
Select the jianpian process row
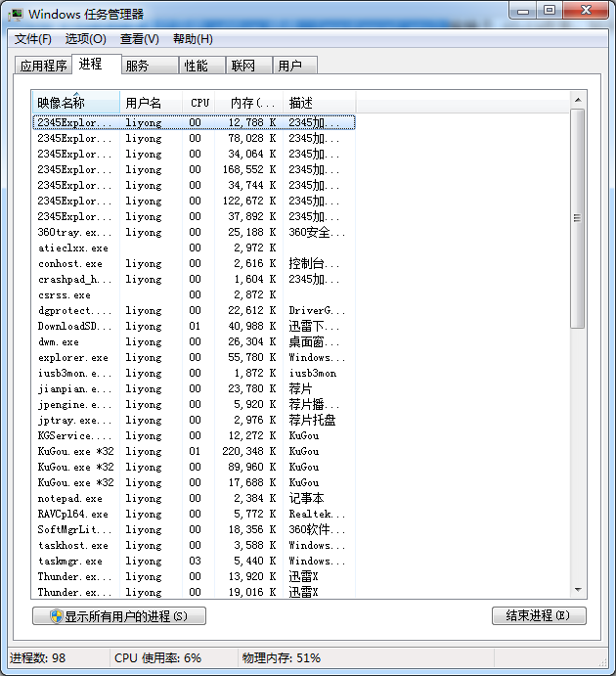(x=194, y=389)
